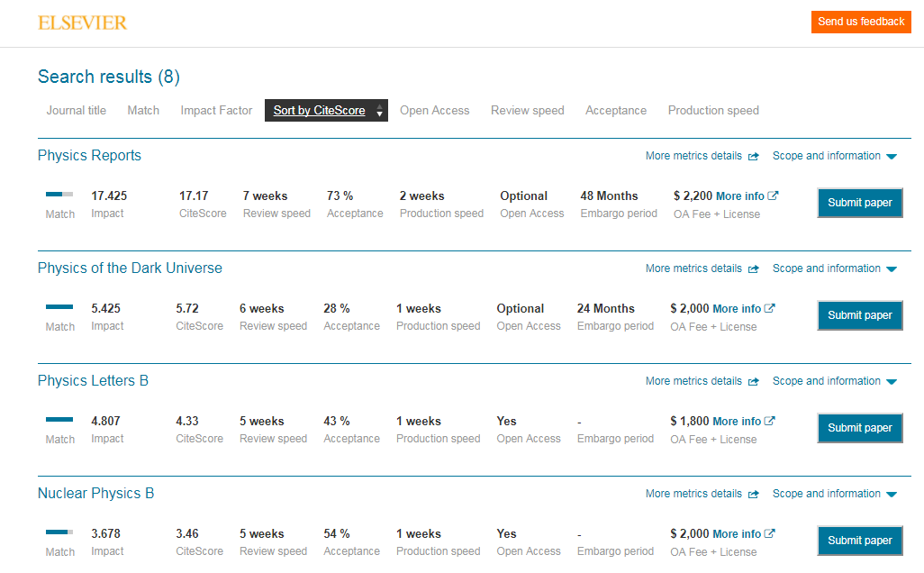
Task: Click More info next to $2,200 fee
Action: click(x=740, y=196)
